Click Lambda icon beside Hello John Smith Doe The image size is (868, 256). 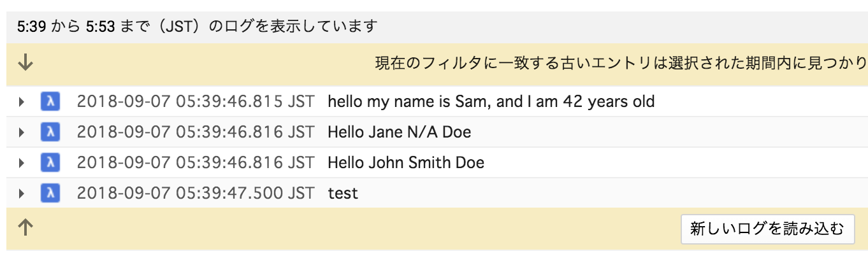click(x=50, y=162)
